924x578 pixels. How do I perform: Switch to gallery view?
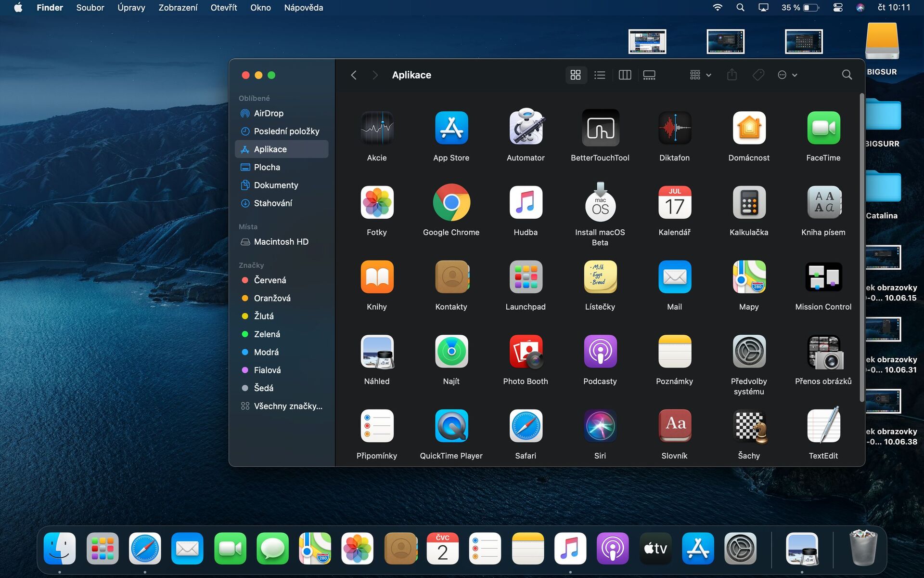pos(649,75)
